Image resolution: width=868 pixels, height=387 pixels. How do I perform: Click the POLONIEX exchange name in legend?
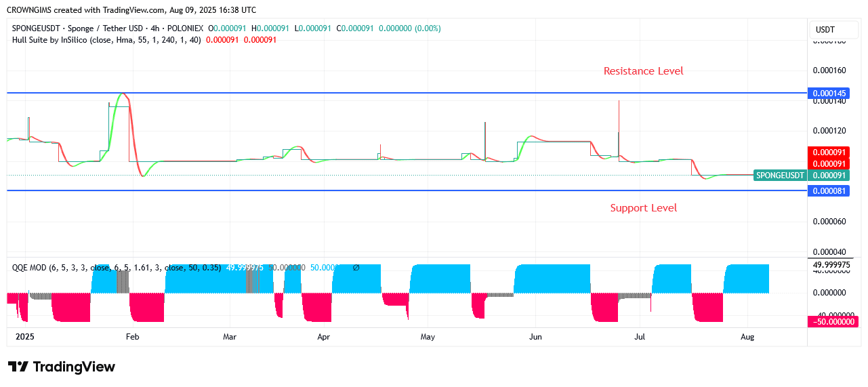[185, 28]
